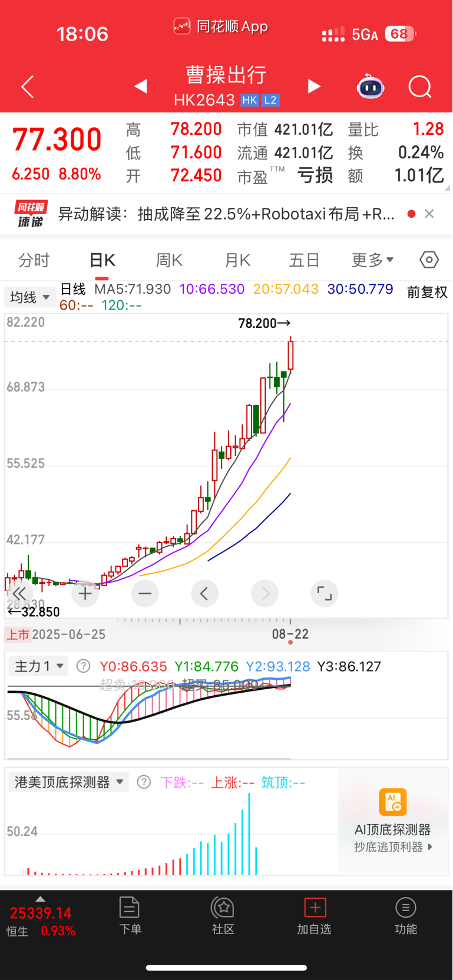
Task: Open 下单 order placement
Action: click(130, 915)
